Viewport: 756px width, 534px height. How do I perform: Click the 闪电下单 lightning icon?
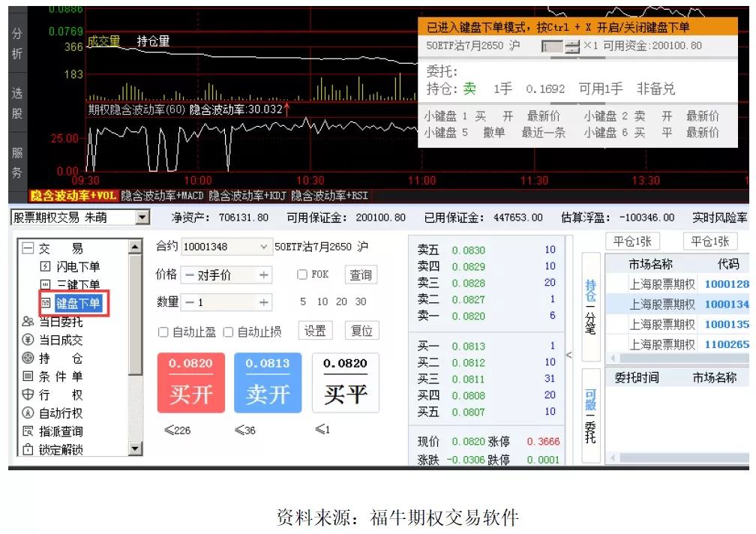(45, 266)
